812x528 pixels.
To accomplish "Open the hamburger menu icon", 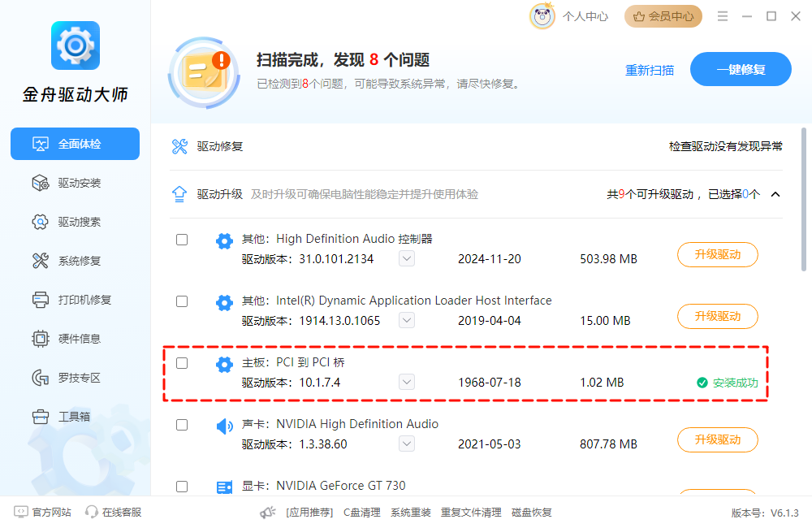I will (x=723, y=16).
